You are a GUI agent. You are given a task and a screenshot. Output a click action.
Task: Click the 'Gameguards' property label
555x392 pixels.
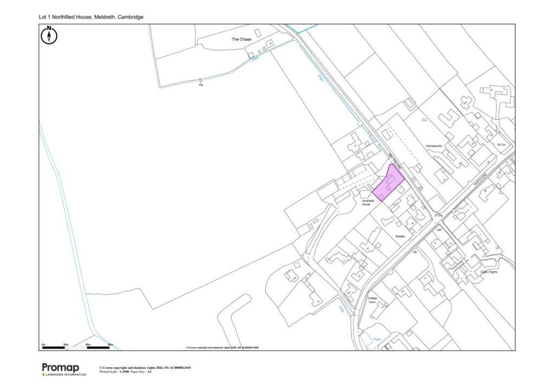pyautogui.click(x=434, y=146)
